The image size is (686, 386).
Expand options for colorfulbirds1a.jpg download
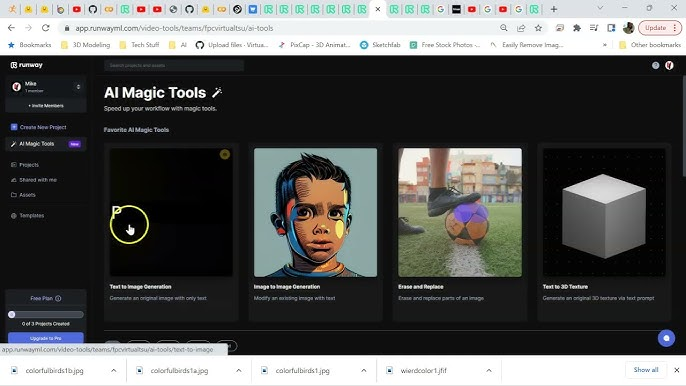238,371
